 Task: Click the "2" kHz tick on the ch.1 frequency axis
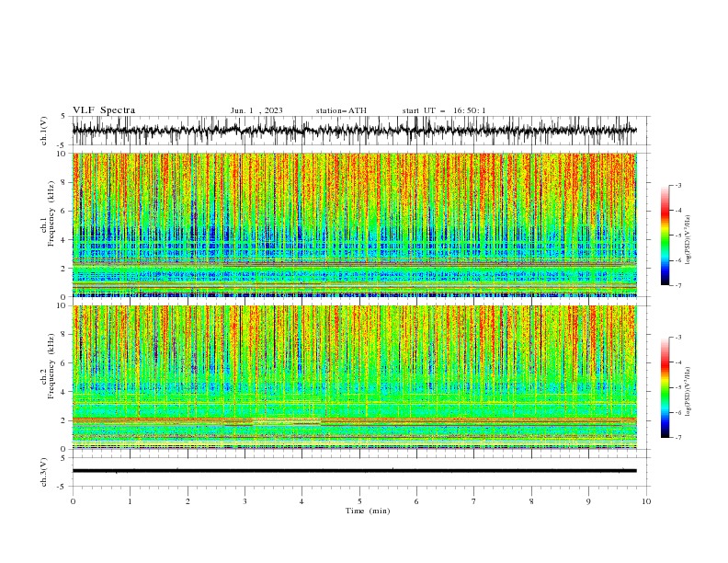64,269
